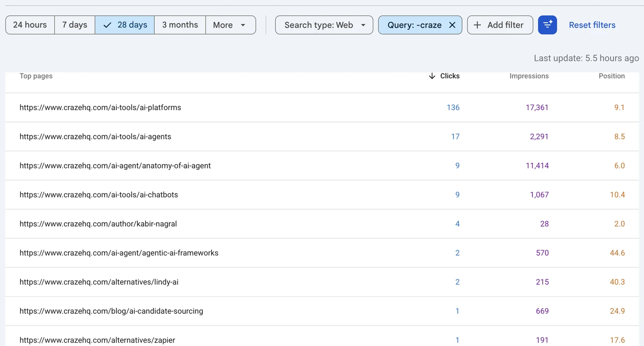Open the More date range dropdown
Viewport: 644px width, 346px height.
tap(231, 25)
